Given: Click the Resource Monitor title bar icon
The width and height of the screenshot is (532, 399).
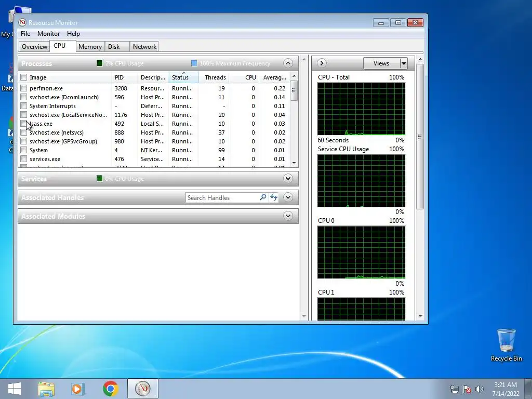Looking at the screenshot, I should coord(22,22).
